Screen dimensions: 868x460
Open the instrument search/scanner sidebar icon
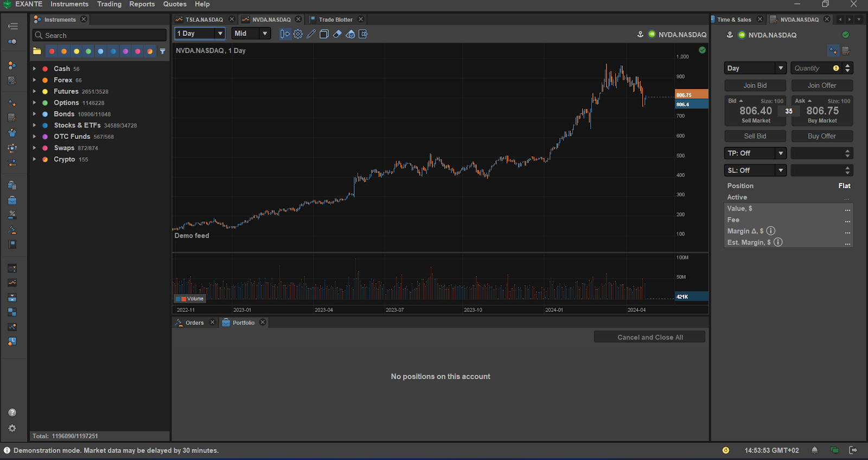point(12,80)
